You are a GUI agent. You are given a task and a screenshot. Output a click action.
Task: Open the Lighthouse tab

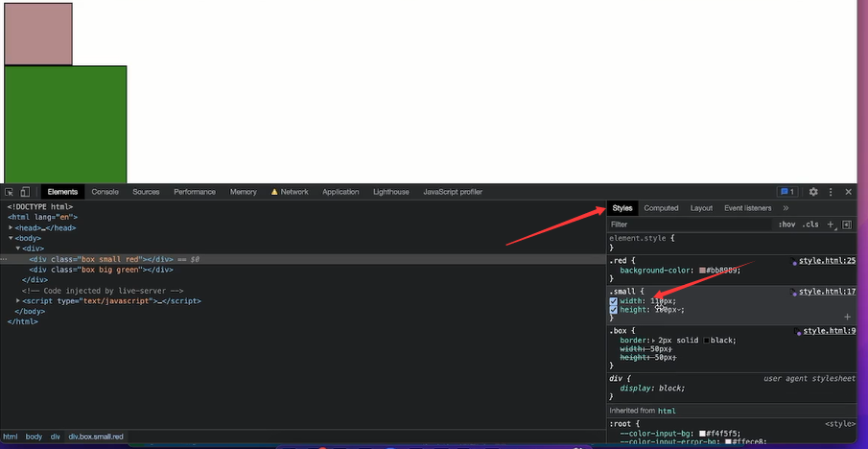pos(391,192)
